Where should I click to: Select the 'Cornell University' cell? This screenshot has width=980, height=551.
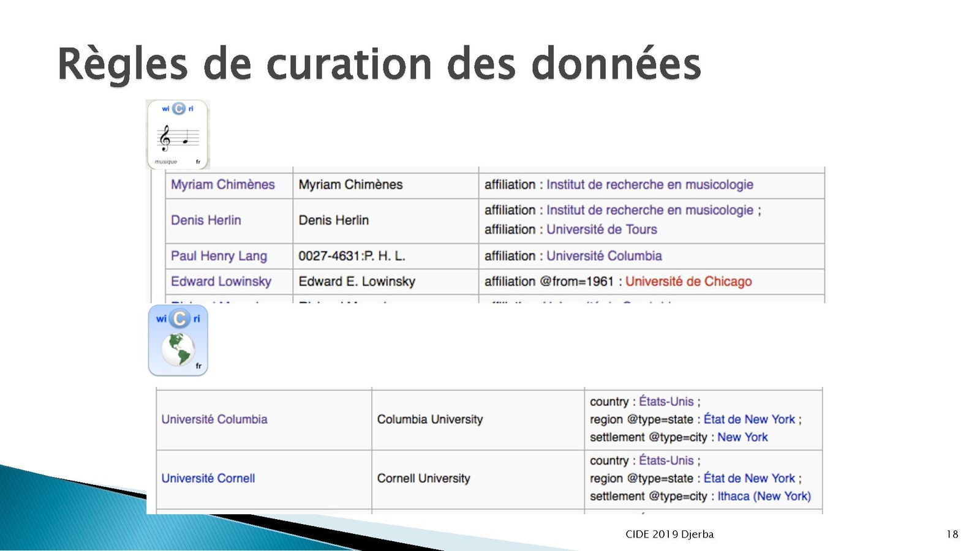coord(478,479)
